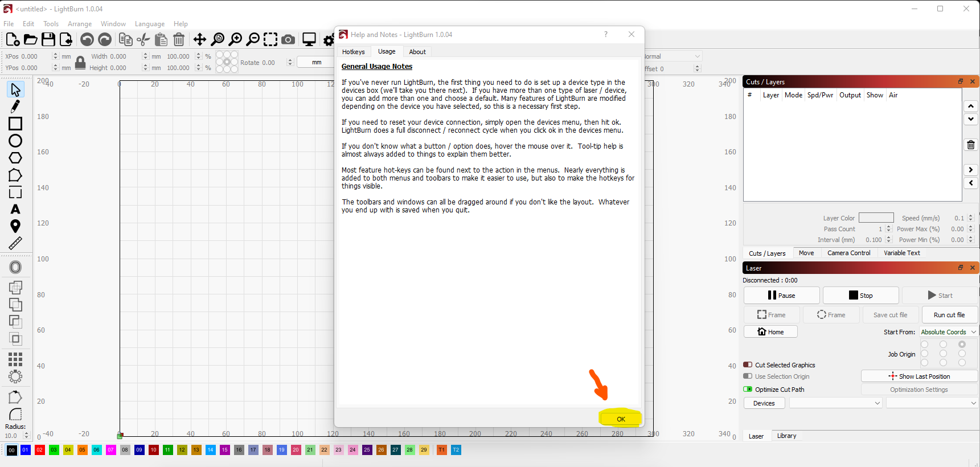Choose the Text tool letter A

15,209
